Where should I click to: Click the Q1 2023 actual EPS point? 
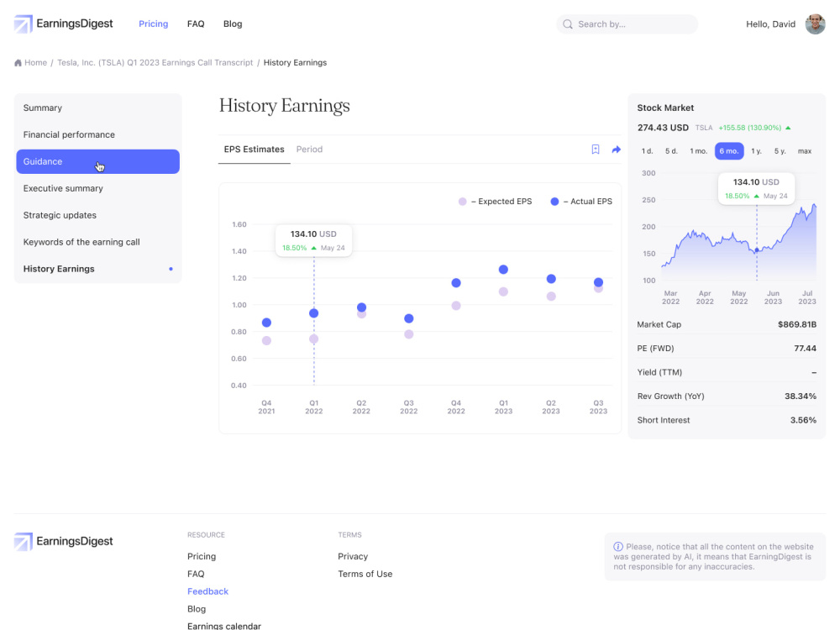(503, 270)
